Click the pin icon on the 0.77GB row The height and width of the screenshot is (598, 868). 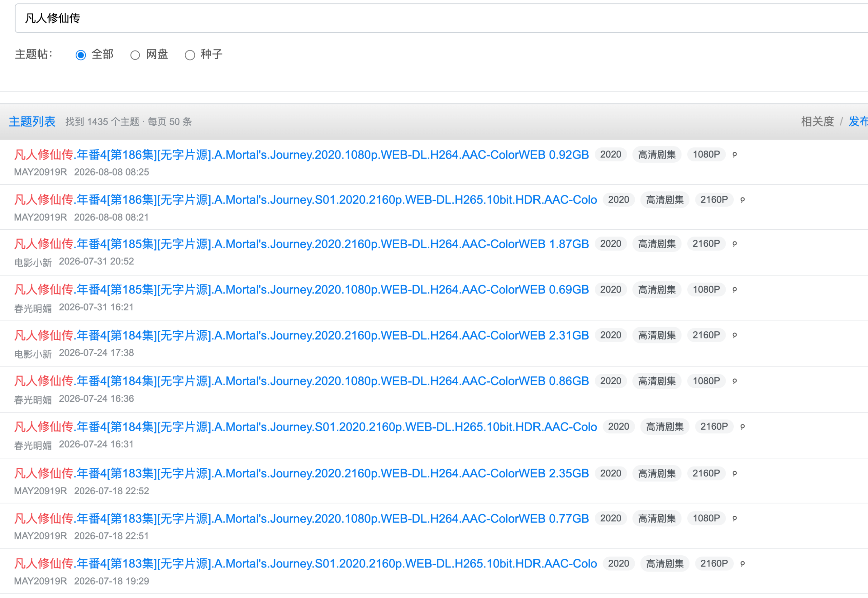[734, 519]
